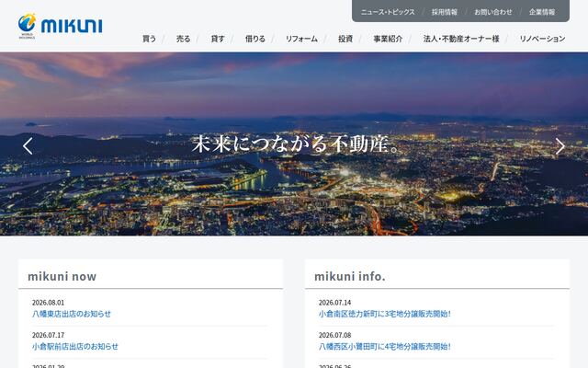Open 八幡西区小鷺田町に4宅地分譲販売開始 link
This screenshot has width=588, height=368.
click(x=385, y=346)
